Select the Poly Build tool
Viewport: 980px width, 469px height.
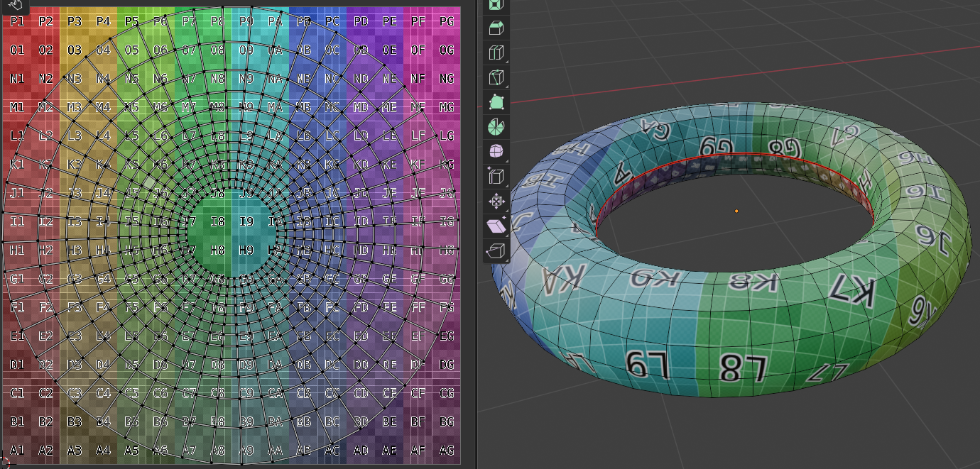point(496,102)
